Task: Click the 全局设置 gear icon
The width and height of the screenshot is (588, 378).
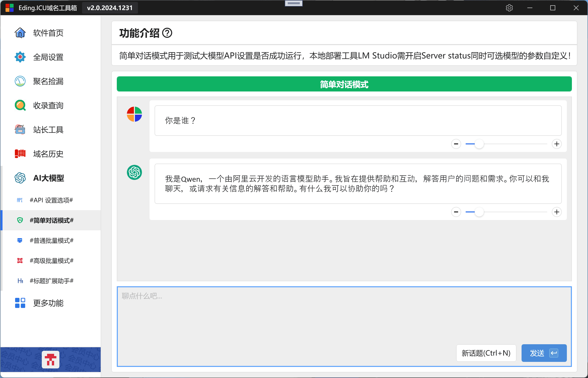Action: [20, 57]
